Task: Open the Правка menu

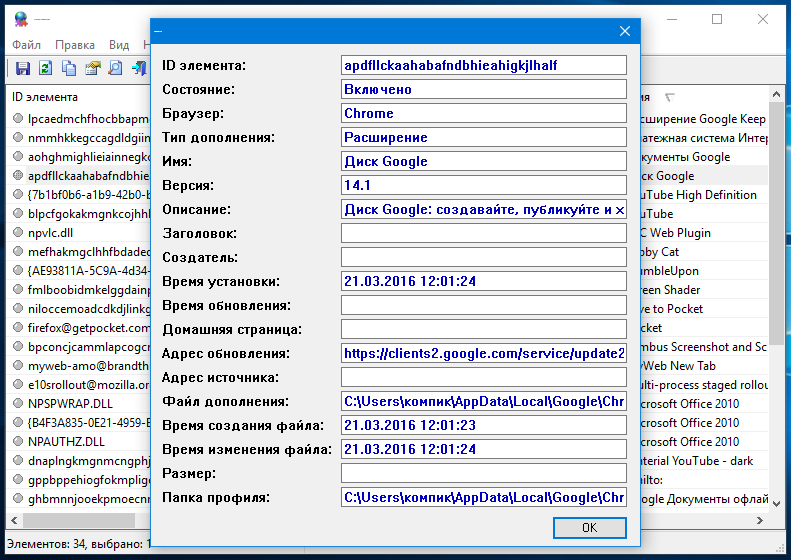Action: (75, 45)
